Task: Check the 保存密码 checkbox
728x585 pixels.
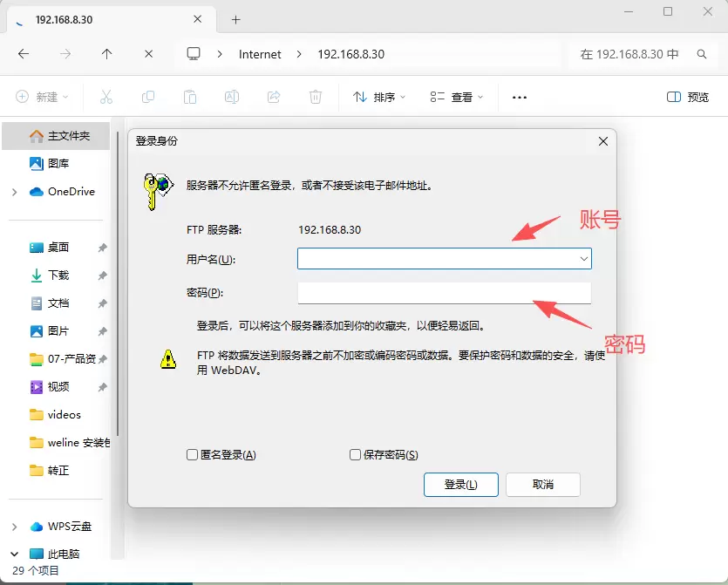Action: coord(355,455)
